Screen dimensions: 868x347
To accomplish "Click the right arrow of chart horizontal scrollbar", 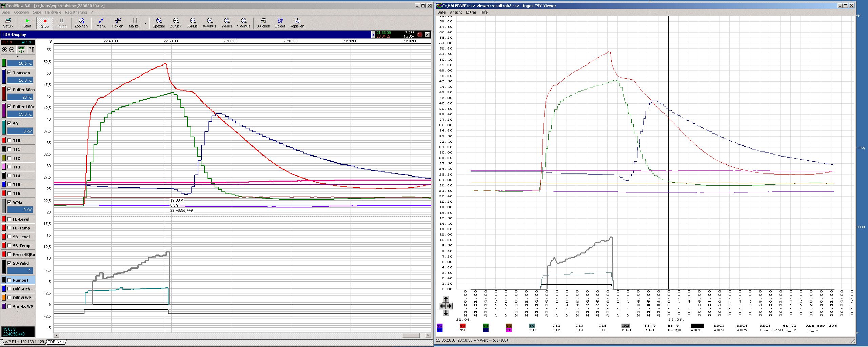I will coord(428,335).
